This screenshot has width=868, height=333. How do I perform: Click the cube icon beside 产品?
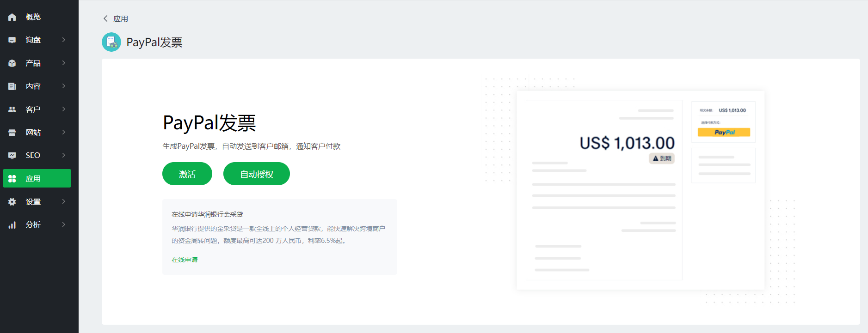pyautogui.click(x=12, y=63)
